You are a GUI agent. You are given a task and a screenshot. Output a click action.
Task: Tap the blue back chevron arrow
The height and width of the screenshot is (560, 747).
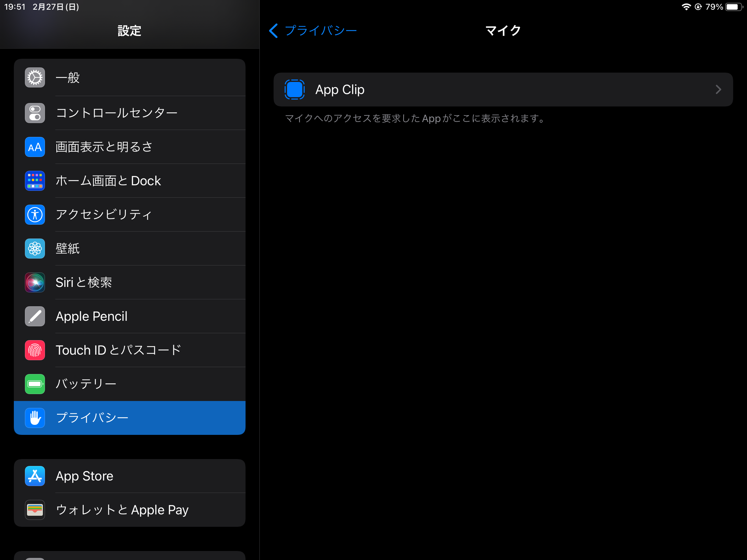tap(273, 31)
